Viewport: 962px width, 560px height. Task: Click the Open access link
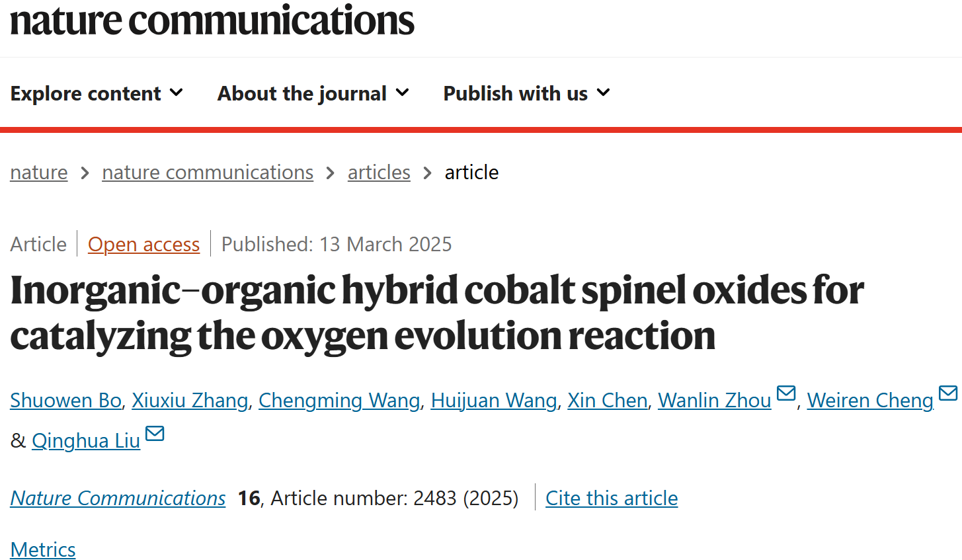click(143, 245)
